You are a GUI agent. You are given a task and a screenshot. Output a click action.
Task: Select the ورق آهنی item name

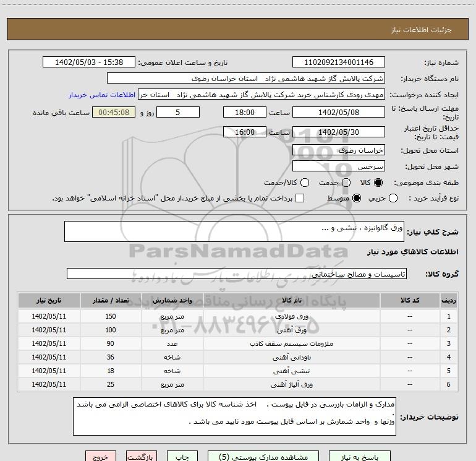pyautogui.click(x=292, y=330)
